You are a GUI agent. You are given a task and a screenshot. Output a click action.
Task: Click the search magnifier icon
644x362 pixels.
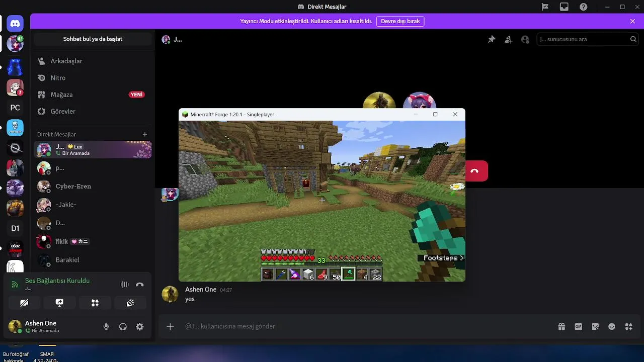[x=633, y=39]
